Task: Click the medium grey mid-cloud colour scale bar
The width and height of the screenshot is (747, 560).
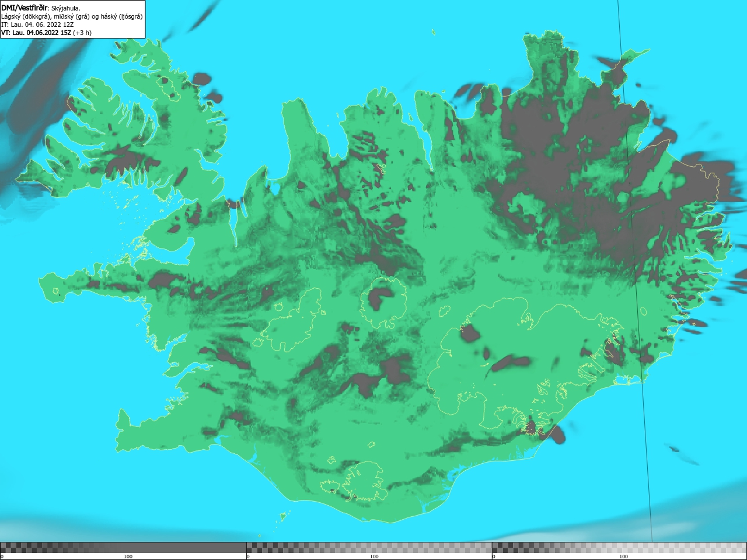Action: (x=369, y=548)
